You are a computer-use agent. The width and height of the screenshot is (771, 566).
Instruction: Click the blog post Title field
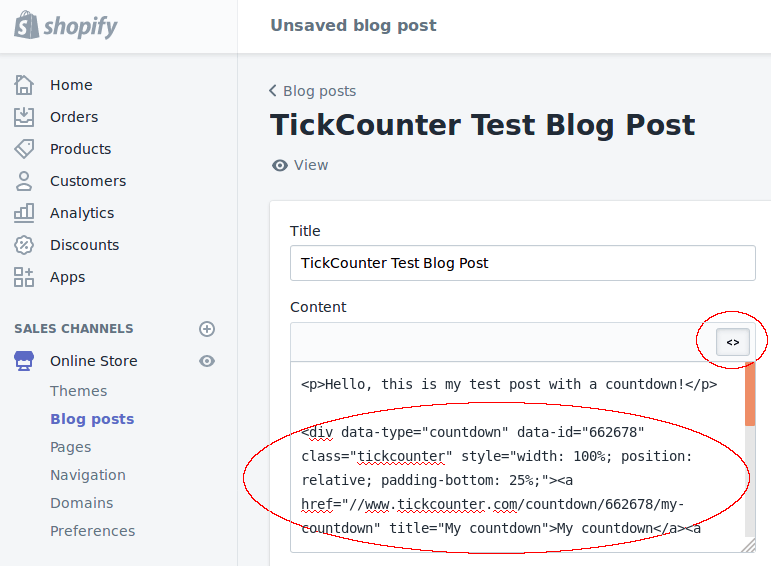(522, 263)
